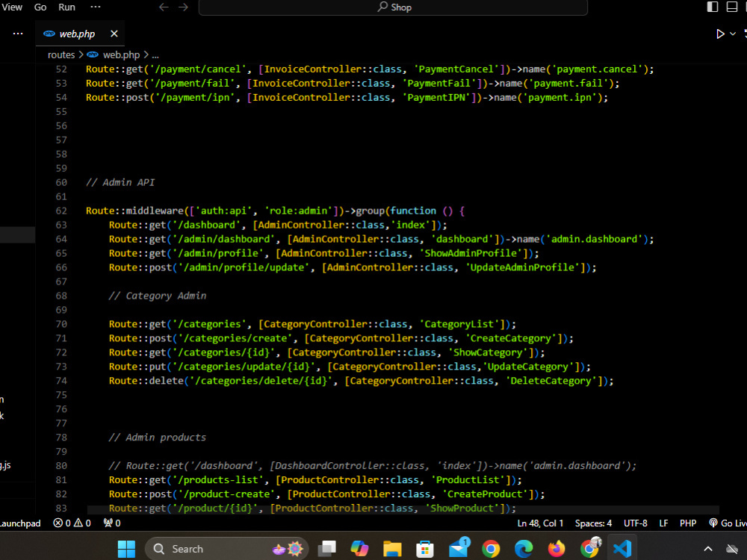Open Task View on the taskbar

[x=327, y=549]
